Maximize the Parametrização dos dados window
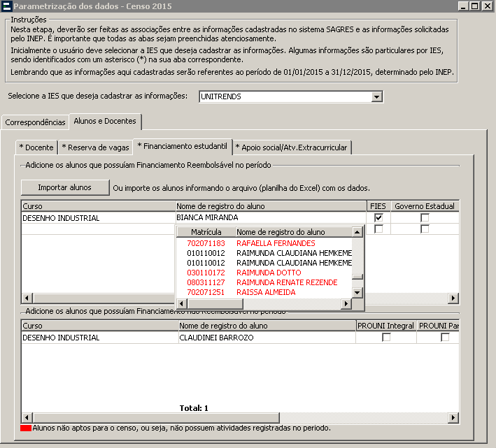Viewport: 496px width, 448px height. click(x=475, y=6)
